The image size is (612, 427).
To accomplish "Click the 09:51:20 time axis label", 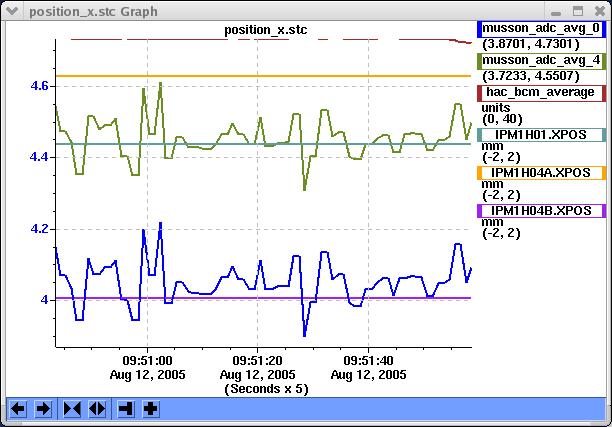I will coord(257,360).
